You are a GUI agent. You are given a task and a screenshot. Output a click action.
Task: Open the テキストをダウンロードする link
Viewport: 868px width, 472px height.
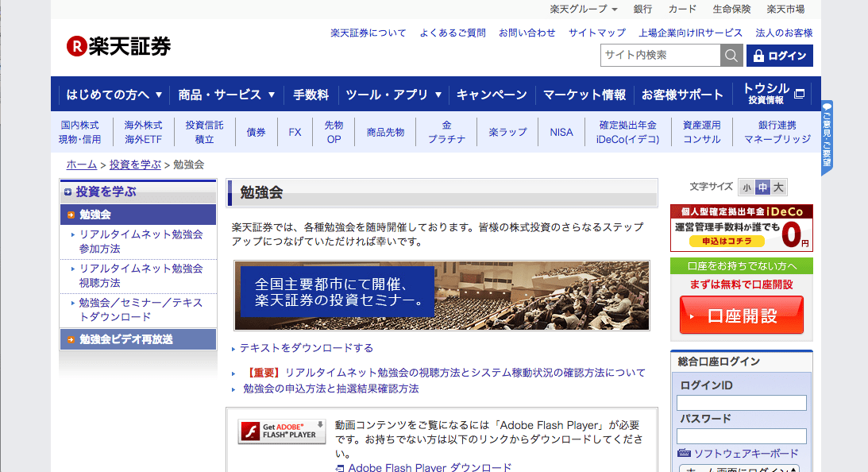click(306, 348)
